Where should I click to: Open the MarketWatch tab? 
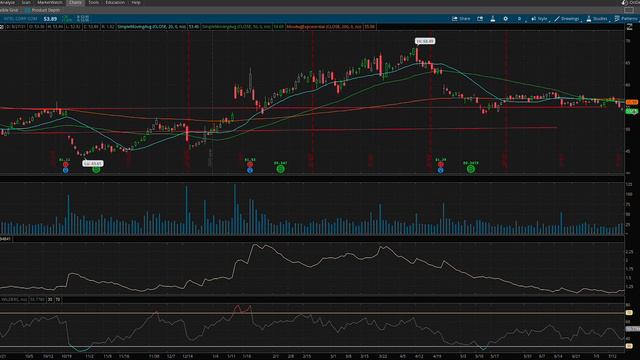point(50,2)
